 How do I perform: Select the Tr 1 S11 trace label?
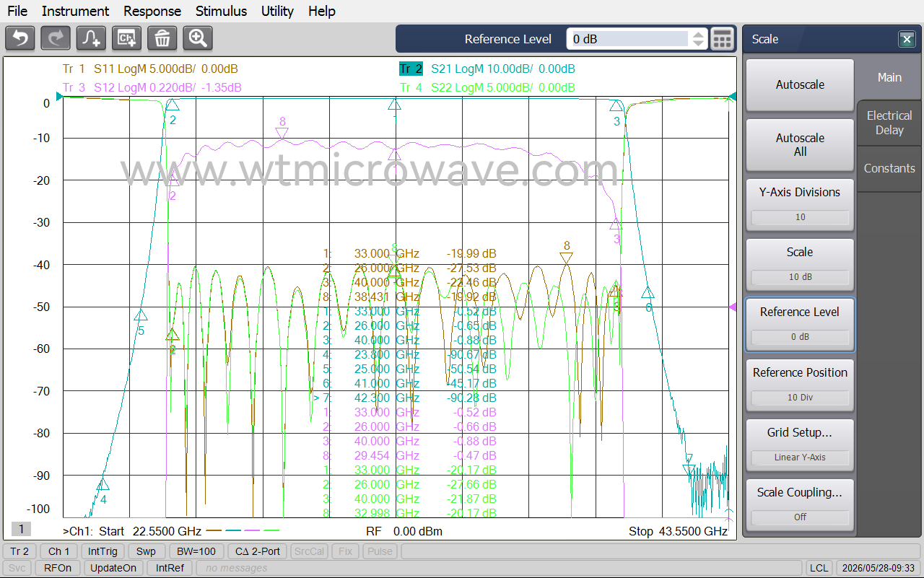(150, 69)
